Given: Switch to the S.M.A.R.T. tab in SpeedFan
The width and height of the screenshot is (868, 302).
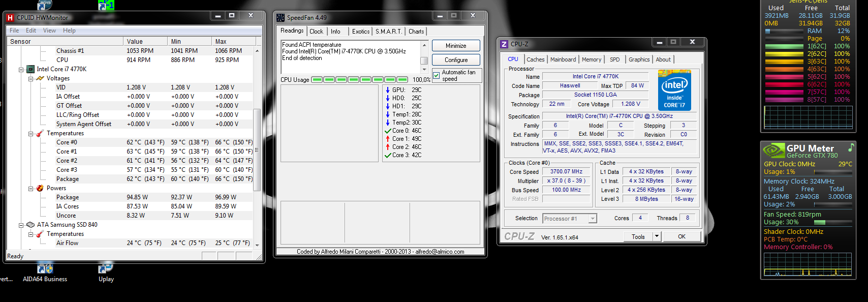Looking at the screenshot, I should (x=389, y=32).
